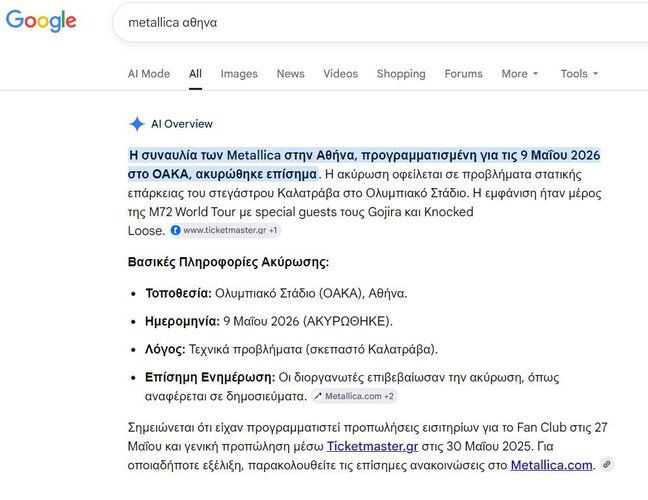The width and height of the screenshot is (648, 500).
Task: Switch to the Images tab
Action: click(239, 74)
